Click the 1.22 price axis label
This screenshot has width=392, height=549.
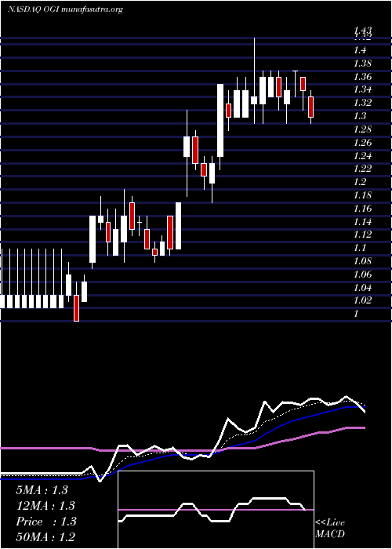click(363, 169)
